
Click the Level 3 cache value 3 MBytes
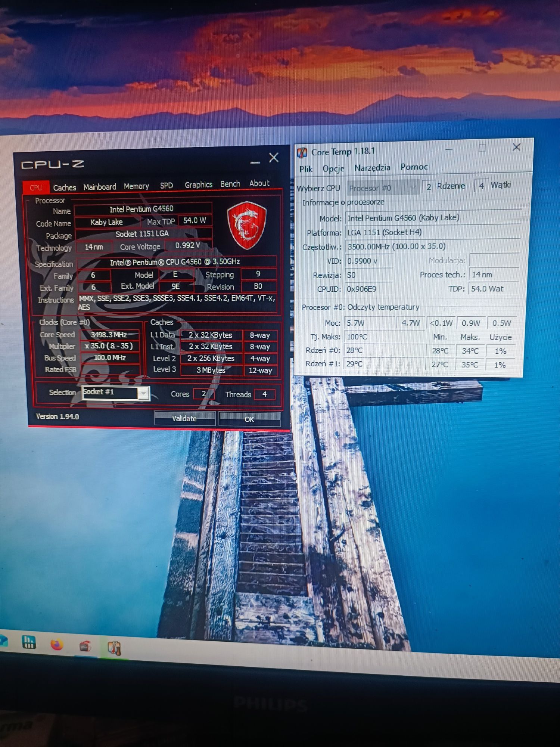[211, 370]
